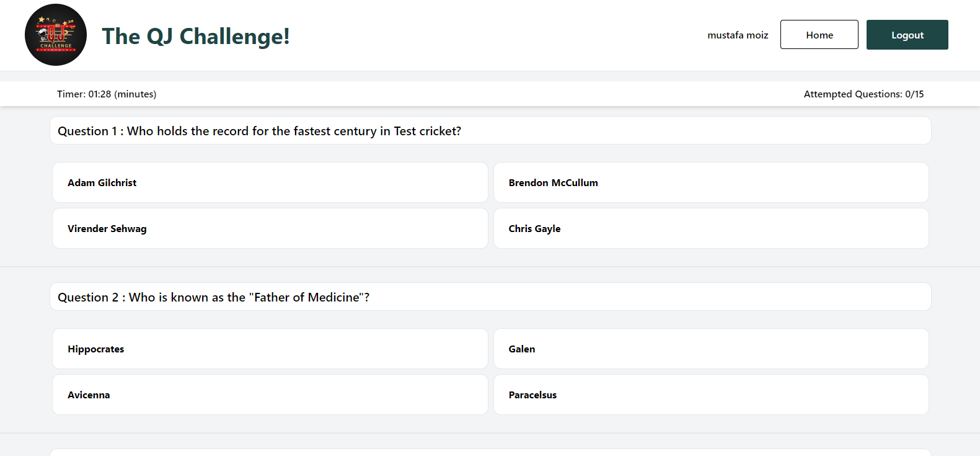Select Adam Gilchrist as the answer
980x456 pixels.
270,182
